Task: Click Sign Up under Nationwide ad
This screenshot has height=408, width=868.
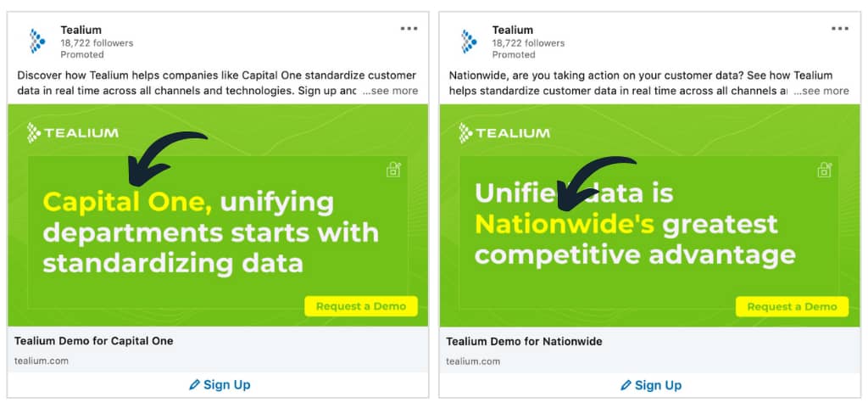Action: click(651, 385)
